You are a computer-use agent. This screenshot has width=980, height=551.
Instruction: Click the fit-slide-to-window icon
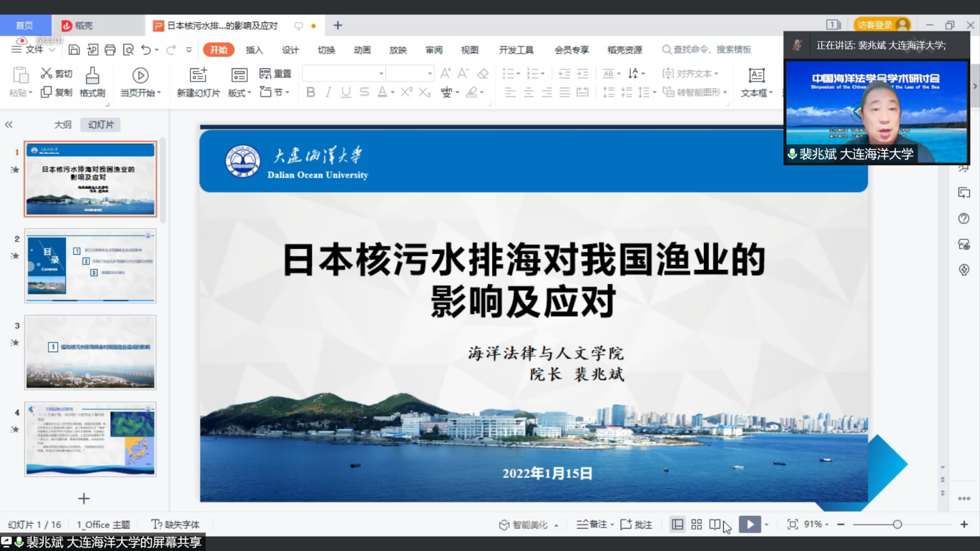point(792,525)
